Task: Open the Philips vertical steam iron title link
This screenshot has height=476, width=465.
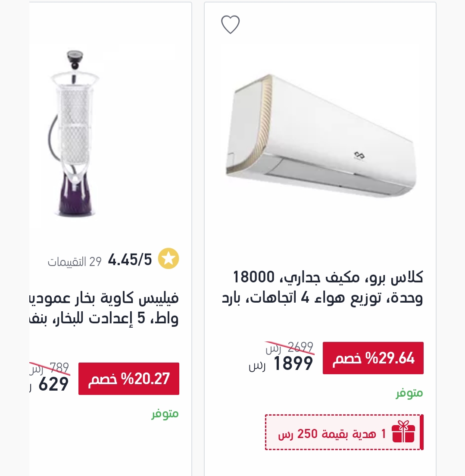Action: (104, 308)
